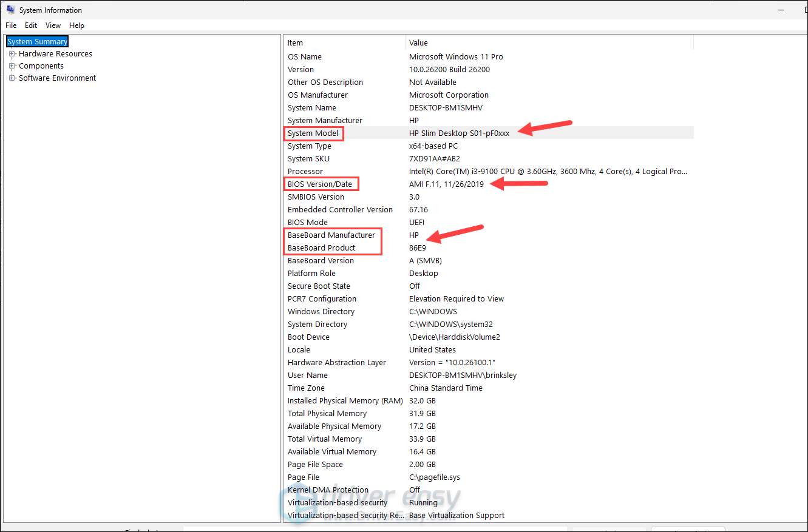
Task: Click the System Information app icon in title bar
Action: click(10, 10)
